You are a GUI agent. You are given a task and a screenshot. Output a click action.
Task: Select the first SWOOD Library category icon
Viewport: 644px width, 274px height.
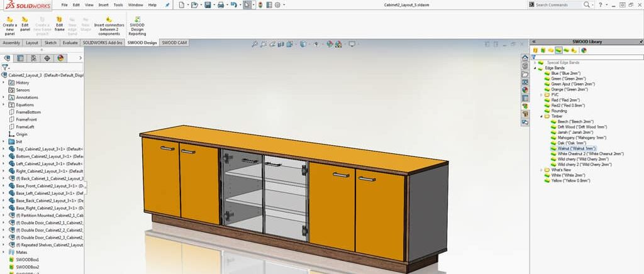click(x=536, y=50)
